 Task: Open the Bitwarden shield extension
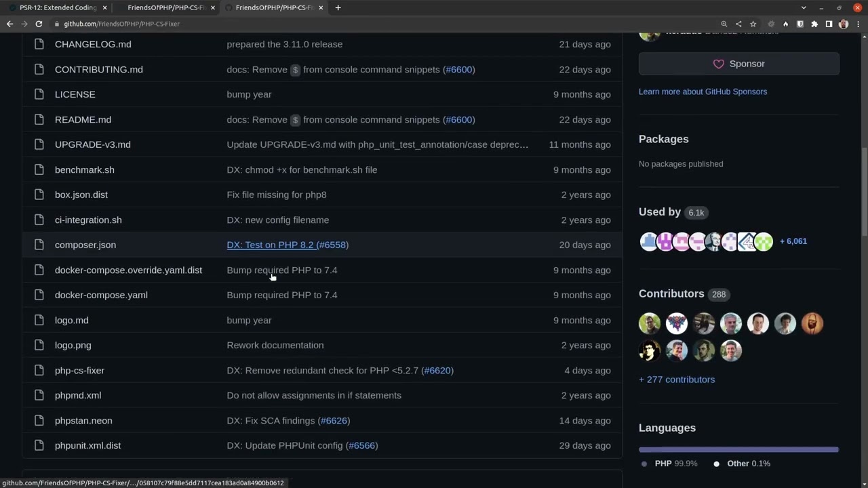[x=800, y=24]
